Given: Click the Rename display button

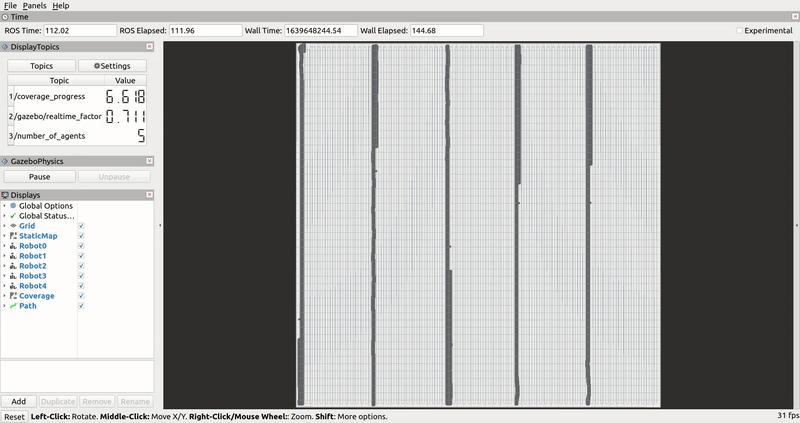Looking at the screenshot, I should 135,402.
